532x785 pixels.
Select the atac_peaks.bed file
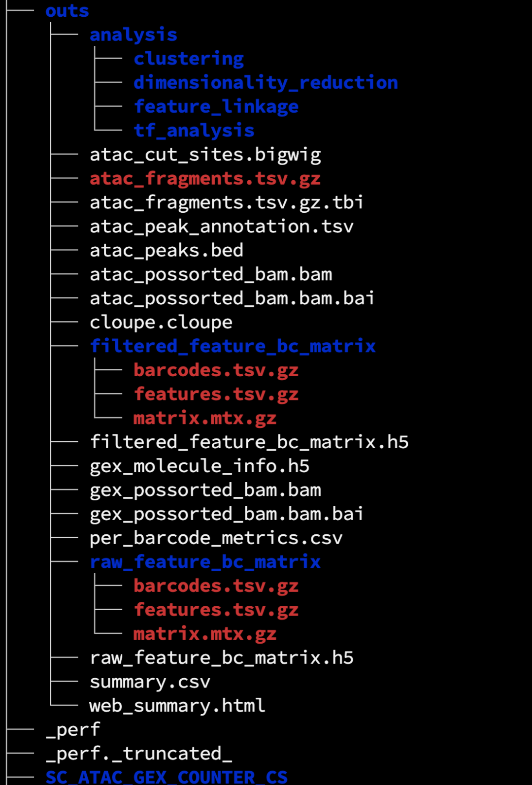(x=166, y=251)
